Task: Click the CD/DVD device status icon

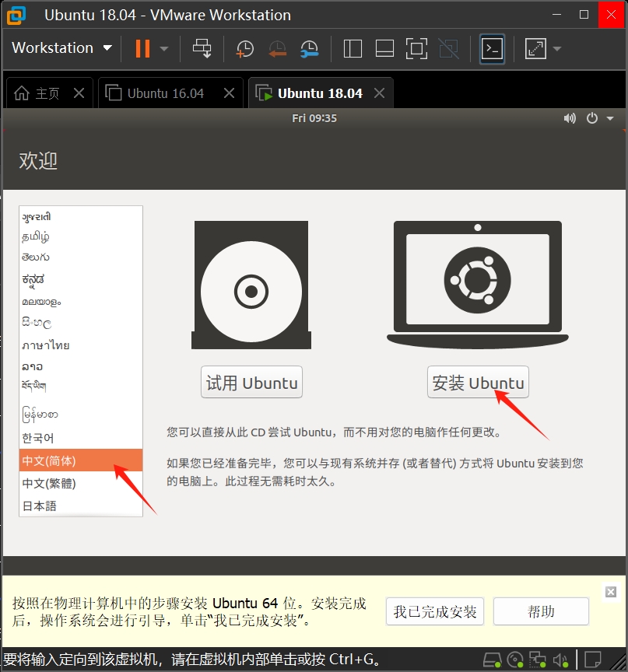Action: pos(514,660)
